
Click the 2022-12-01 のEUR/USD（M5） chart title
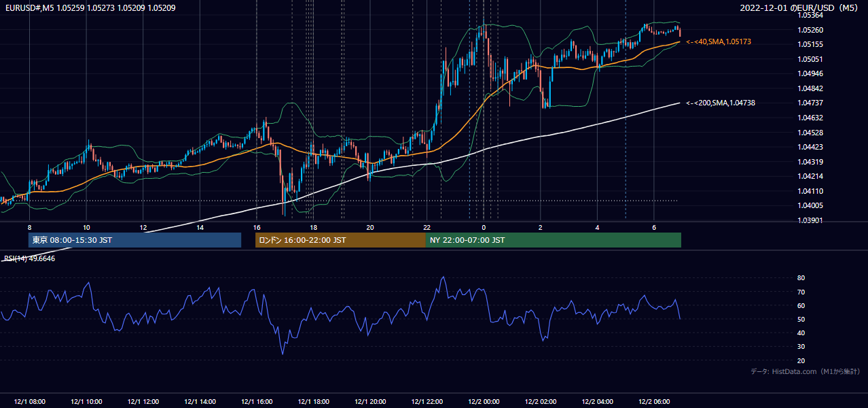tap(800, 8)
